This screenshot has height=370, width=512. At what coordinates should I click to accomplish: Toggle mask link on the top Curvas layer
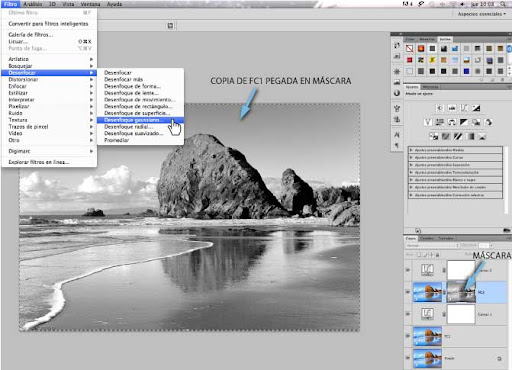click(x=444, y=270)
